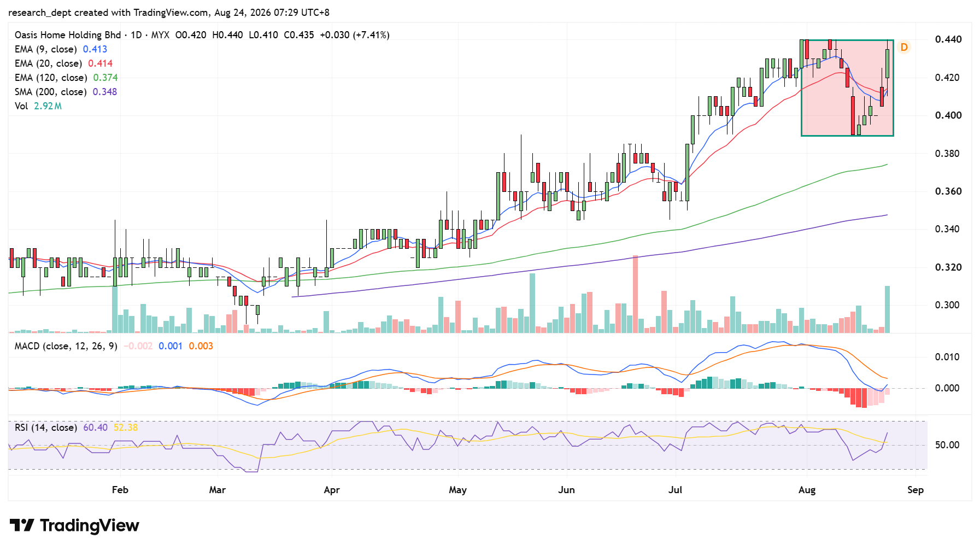The height and width of the screenshot is (550, 980).
Task: Click the 0.400 price axis label
Action: (948, 115)
